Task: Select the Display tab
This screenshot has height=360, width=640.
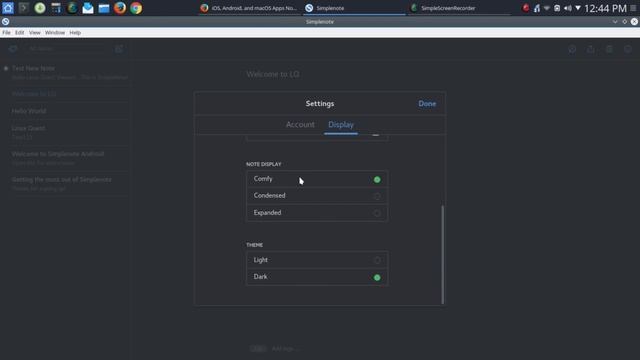Action: click(341, 124)
